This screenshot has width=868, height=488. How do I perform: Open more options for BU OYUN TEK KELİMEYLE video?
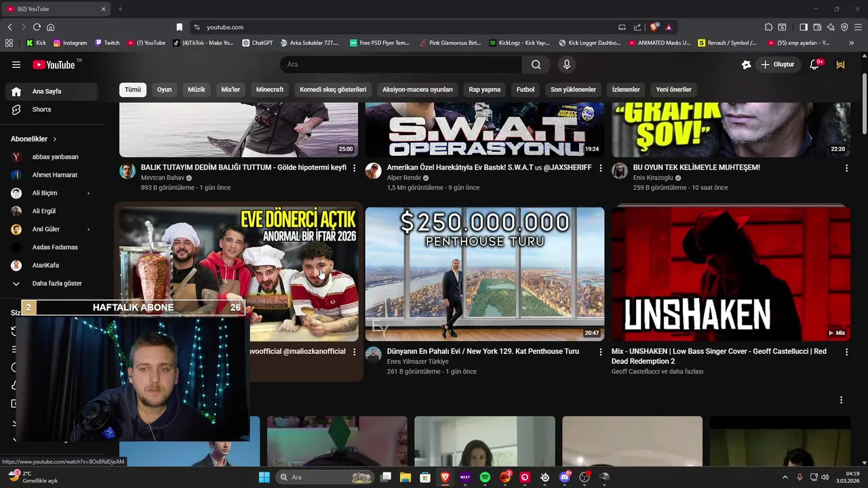[846, 168]
